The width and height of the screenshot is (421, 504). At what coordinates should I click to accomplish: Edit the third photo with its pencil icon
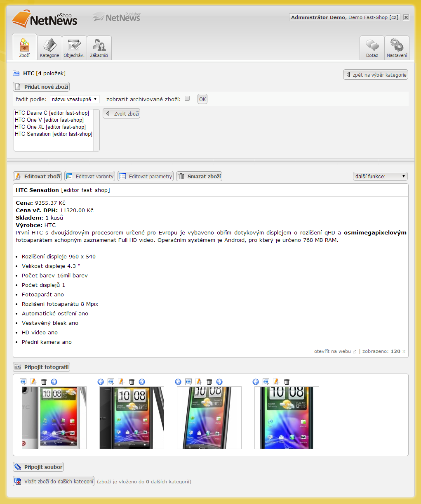[198, 382]
